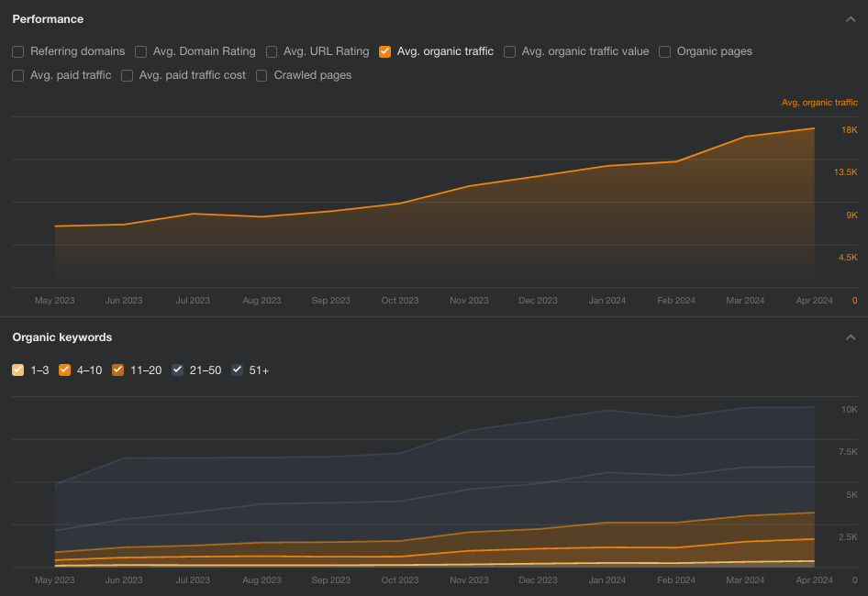Screen dimensions: 868x596
Task: Click the 10K value on keywords axis
Action: coord(849,410)
